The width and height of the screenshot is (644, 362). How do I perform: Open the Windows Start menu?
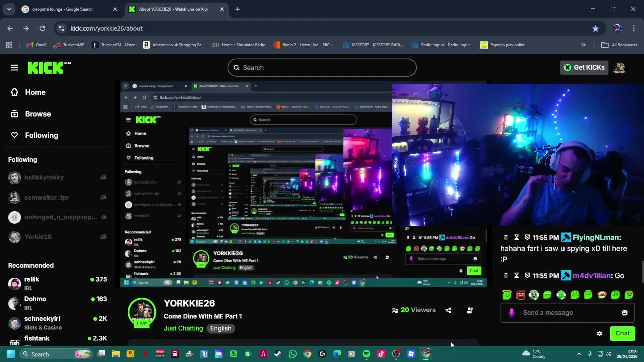click(10, 354)
